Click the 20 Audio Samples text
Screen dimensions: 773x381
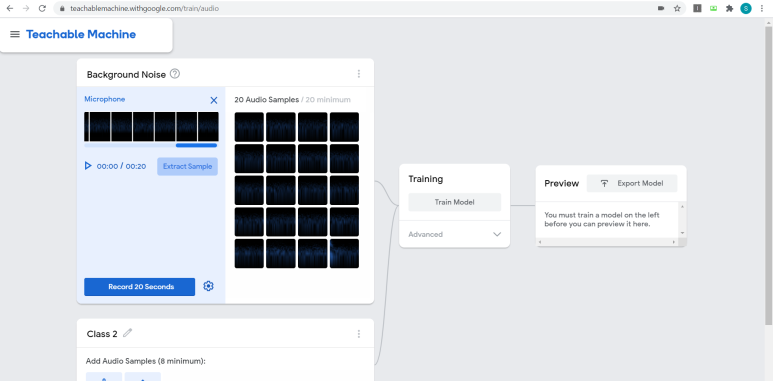click(x=267, y=100)
